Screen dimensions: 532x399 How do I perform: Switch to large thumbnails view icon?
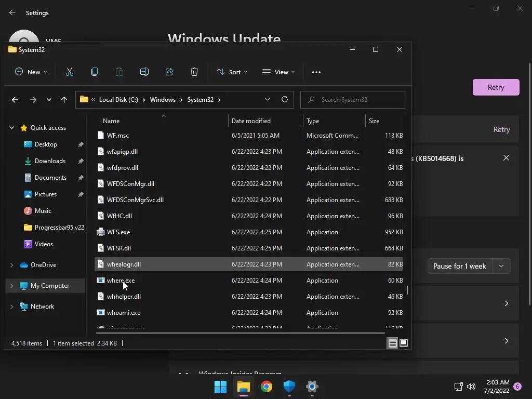(404, 343)
